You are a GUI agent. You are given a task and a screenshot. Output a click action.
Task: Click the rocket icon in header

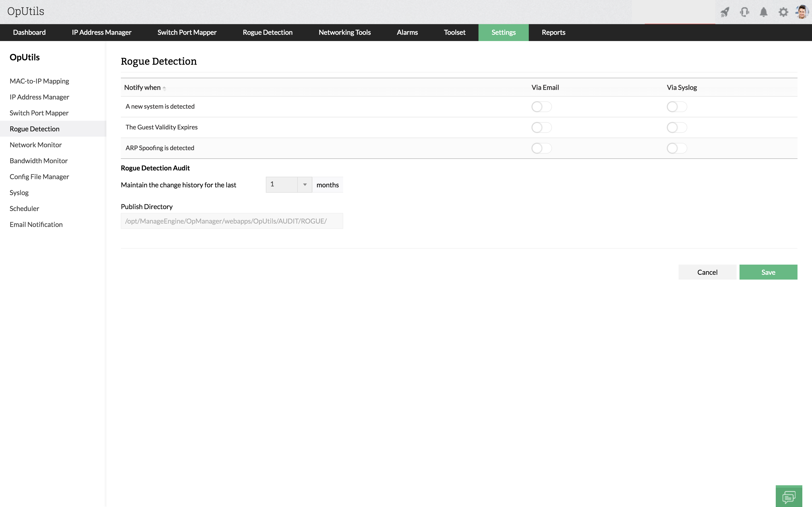point(725,12)
